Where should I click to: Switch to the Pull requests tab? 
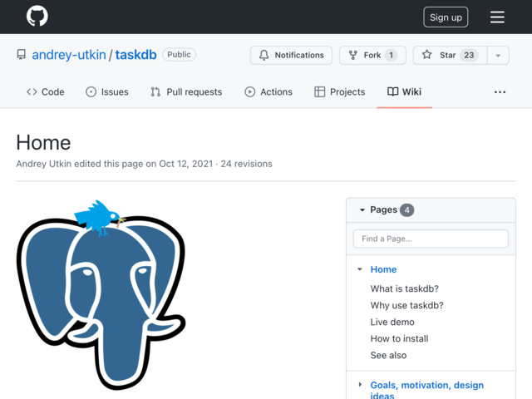pos(186,92)
